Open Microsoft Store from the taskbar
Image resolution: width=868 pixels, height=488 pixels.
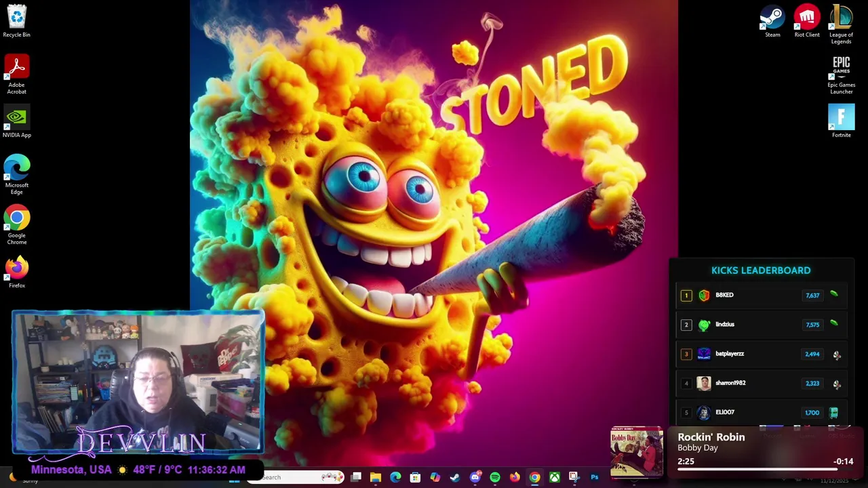[x=415, y=477]
